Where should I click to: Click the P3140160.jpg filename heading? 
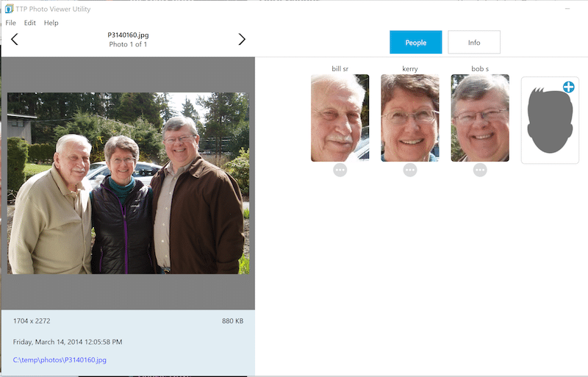(128, 35)
